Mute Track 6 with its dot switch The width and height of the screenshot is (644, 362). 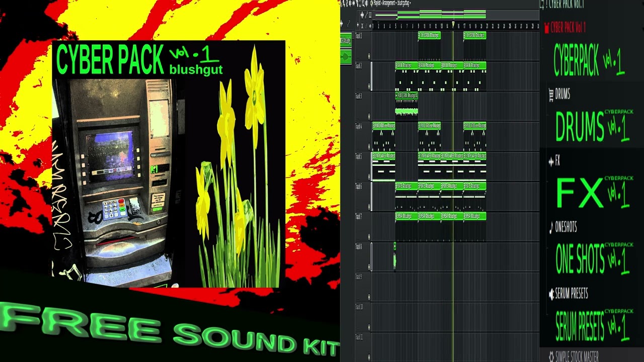click(x=369, y=207)
